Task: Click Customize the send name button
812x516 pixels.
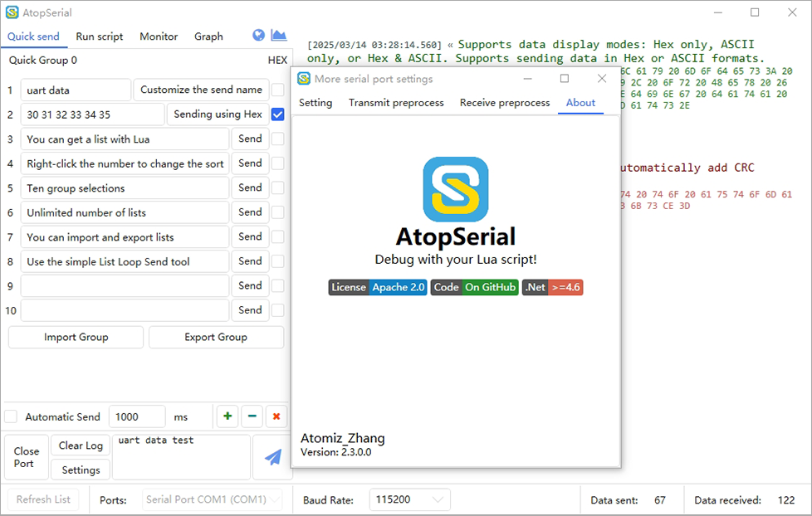Action: pos(202,90)
